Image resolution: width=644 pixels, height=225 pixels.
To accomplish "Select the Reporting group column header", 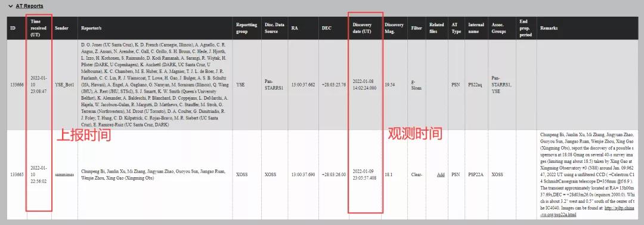I will coord(246,28).
